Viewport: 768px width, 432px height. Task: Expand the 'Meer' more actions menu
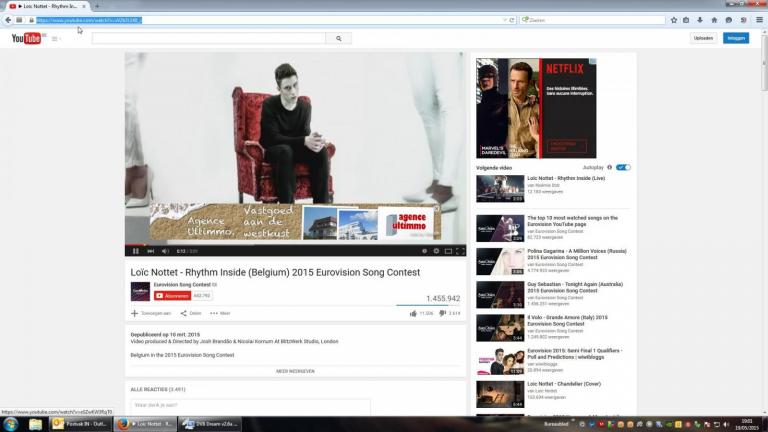(219, 313)
